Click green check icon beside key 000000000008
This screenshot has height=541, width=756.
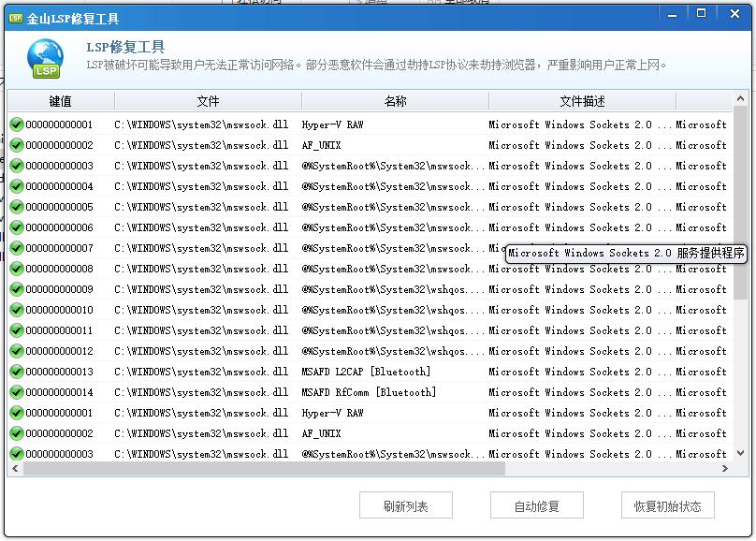pos(17,269)
